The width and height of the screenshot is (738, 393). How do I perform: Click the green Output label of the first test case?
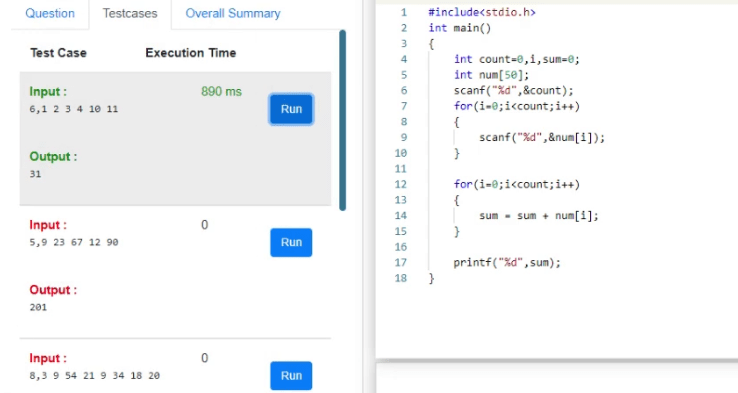click(x=53, y=157)
